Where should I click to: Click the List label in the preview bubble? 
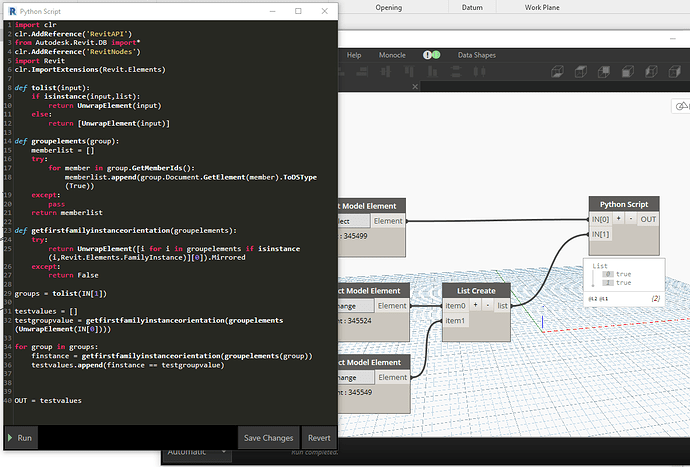click(x=600, y=265)
